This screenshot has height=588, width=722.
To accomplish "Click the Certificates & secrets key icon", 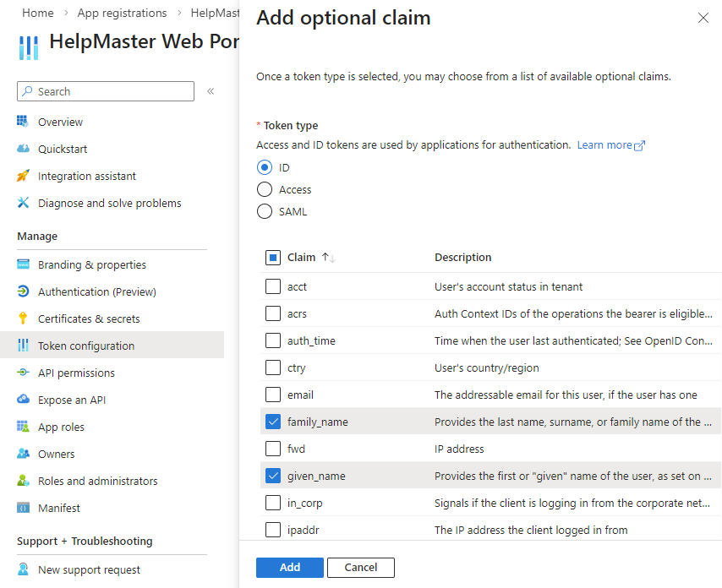I will click(24, 318).
